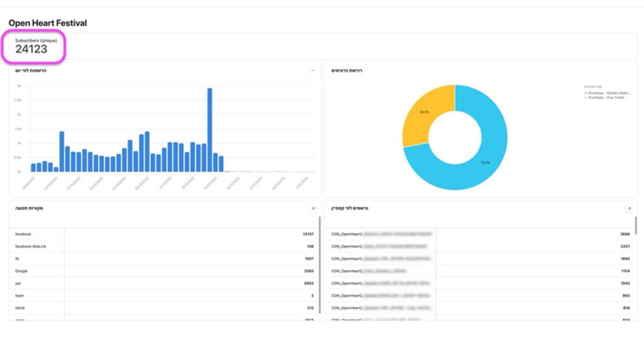Click the 'Subscribers (Unique)' label
The width and height of the screenshot is (644, 360).
(x=36, y=40)
